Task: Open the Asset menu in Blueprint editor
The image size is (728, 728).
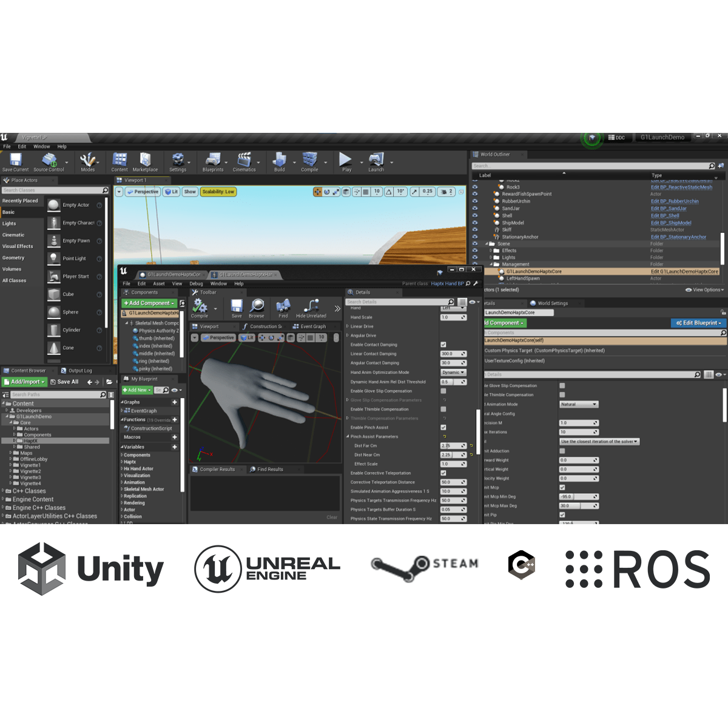Action: [x=159, y=284]
